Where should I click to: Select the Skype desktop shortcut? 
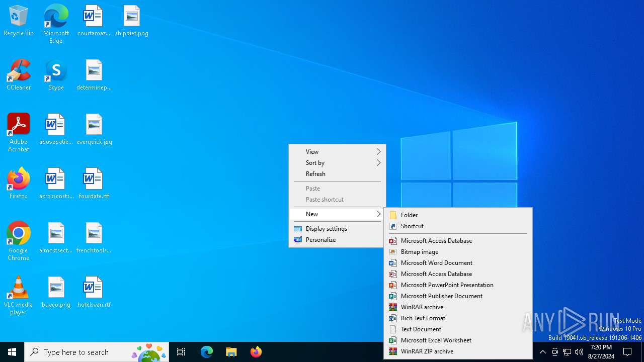tap(56, 75)
